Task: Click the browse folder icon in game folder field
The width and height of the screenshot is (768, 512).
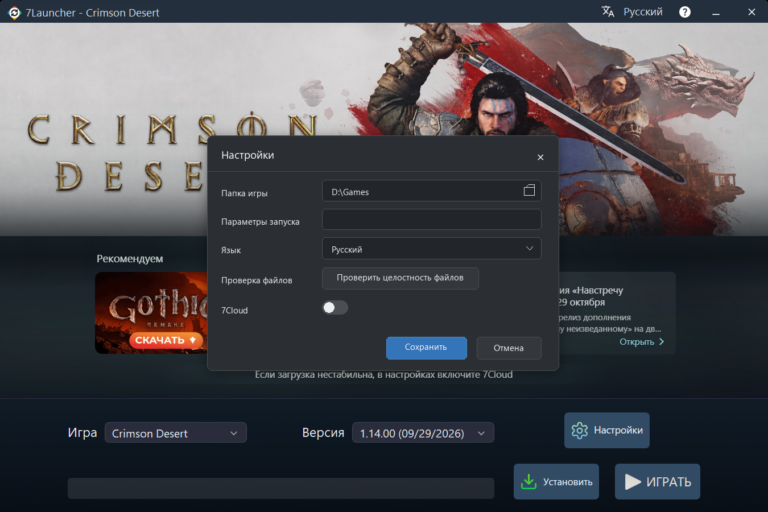Action: click(529, 191)
